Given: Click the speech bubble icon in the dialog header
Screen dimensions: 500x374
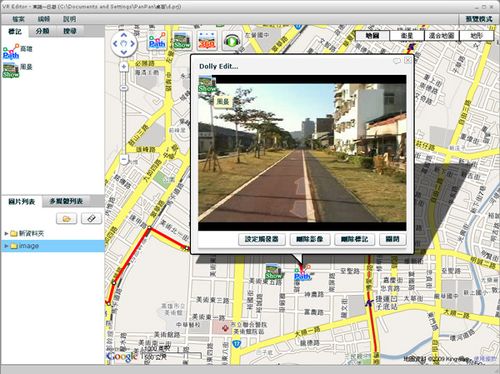Looking at the screenshot, I should coord(397,61).
